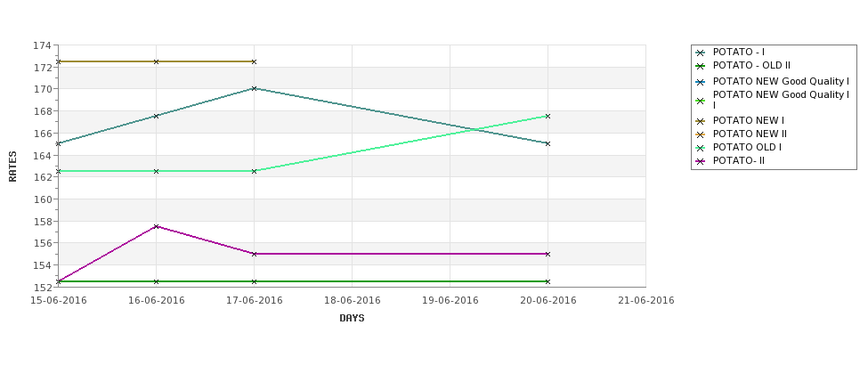
Task: Click POTATO- II point on 20-06-2016
Action: [x=548, y=254]
